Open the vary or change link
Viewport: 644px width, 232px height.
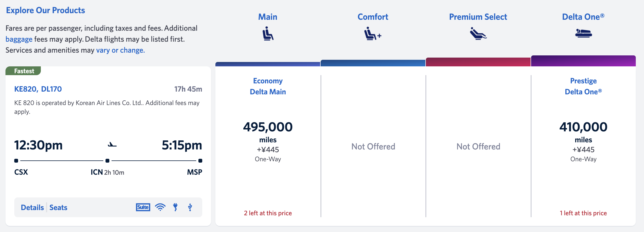pos(120,50)
